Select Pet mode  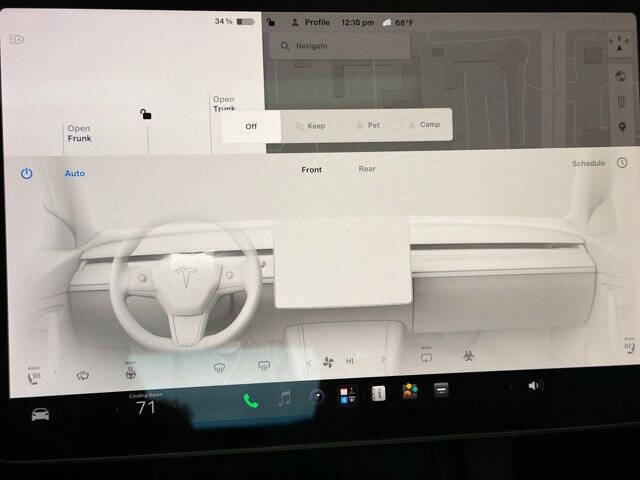click(368, 125)
